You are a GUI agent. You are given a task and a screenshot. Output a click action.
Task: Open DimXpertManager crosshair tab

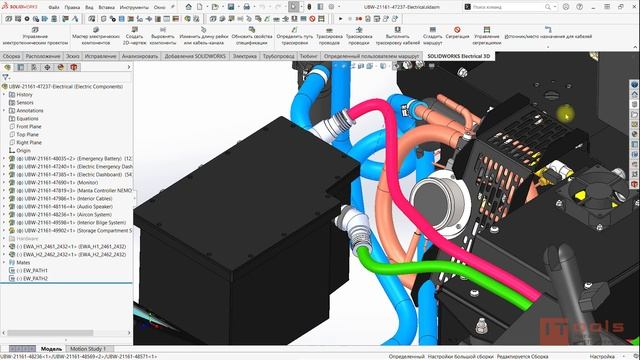(x=47, y=67)
